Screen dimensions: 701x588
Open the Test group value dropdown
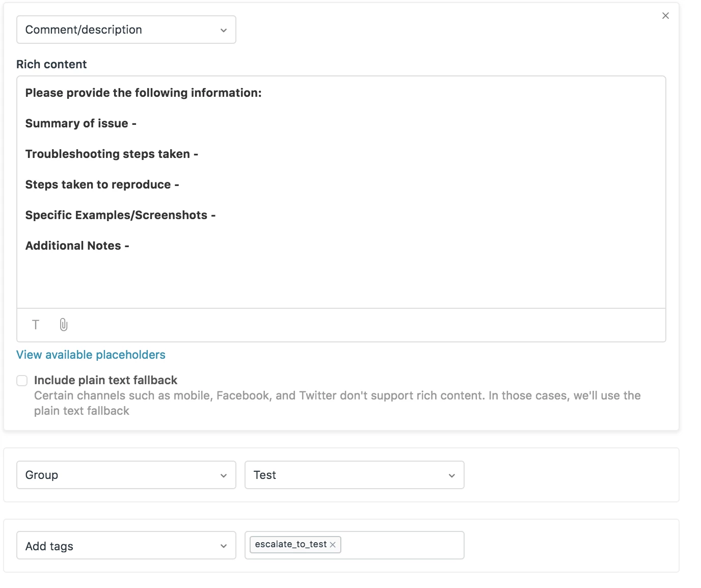(354, 475)
